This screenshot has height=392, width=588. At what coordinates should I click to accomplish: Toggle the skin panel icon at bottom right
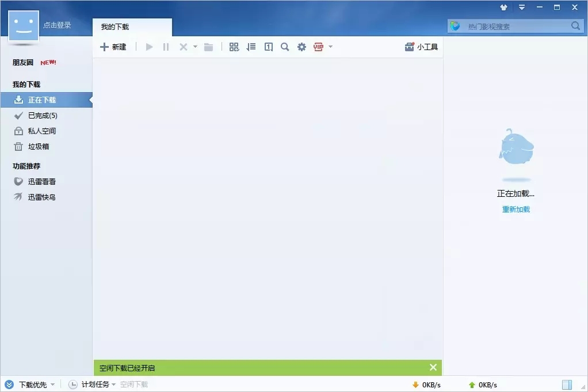click(x=566, y=384)
